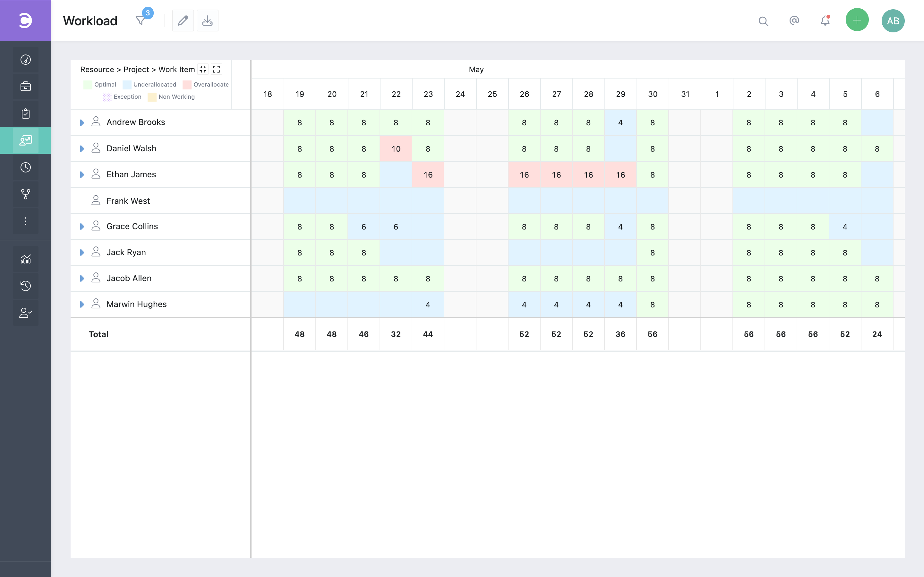Image resolution: width=924 pixels, height=577 pixels.
Task: Click the Overallocate red legend swatch
Action: click(187, 85)
